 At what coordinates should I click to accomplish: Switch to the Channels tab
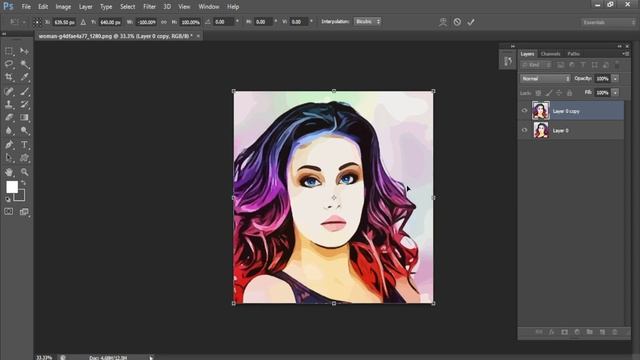[550, 54]
